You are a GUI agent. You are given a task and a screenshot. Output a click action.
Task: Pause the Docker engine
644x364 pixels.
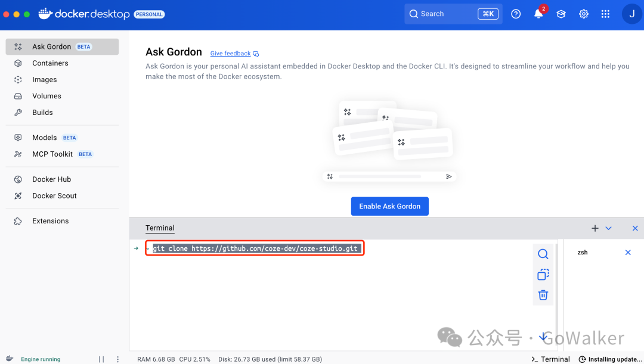tap(101, 359)
